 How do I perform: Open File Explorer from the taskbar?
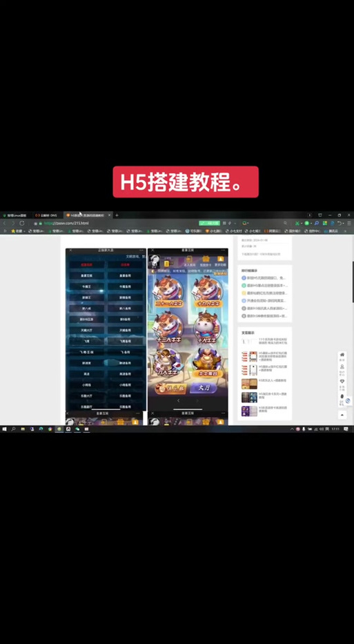pyautogui.click(x=23, y=429)
